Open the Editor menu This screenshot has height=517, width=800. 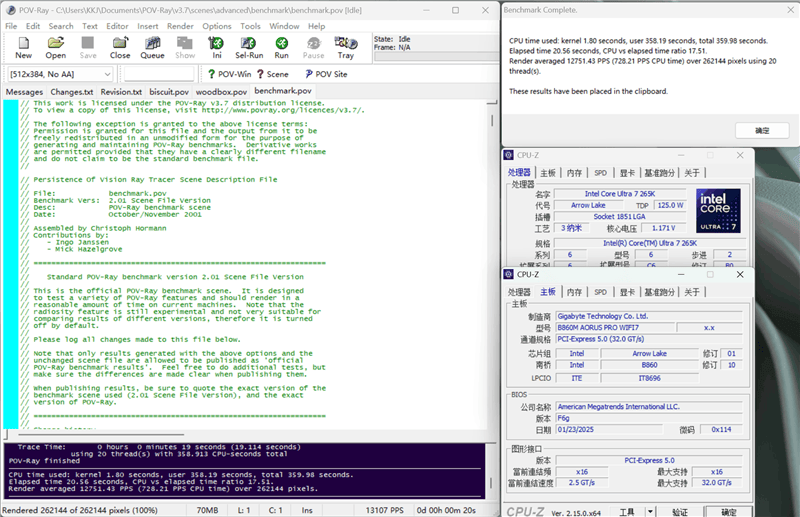(x=117, y=26)
